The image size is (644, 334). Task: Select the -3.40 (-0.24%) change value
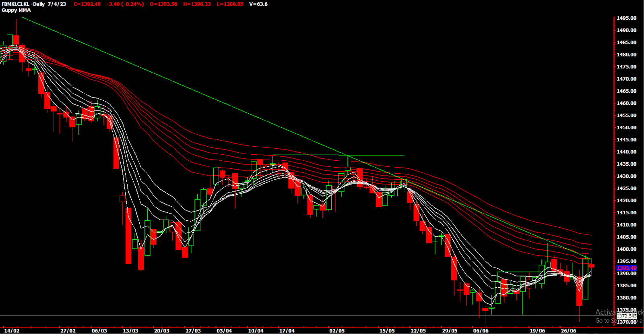point(125,4)
